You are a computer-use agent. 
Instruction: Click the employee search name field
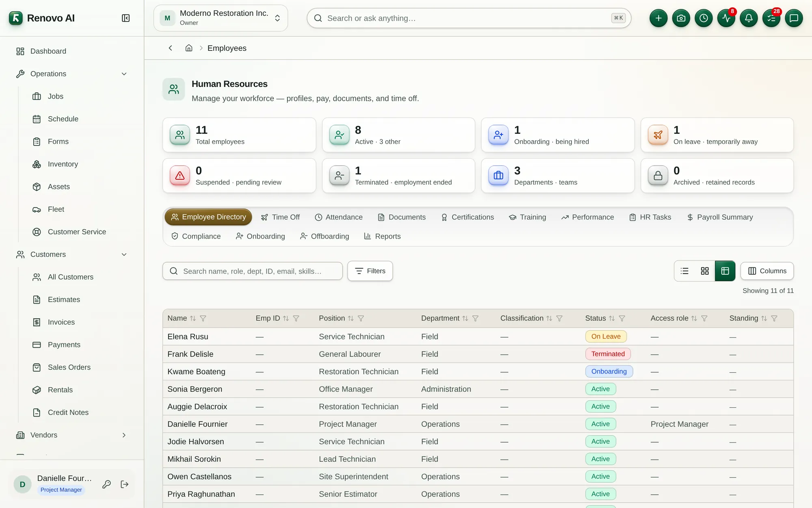click(253, 271)
